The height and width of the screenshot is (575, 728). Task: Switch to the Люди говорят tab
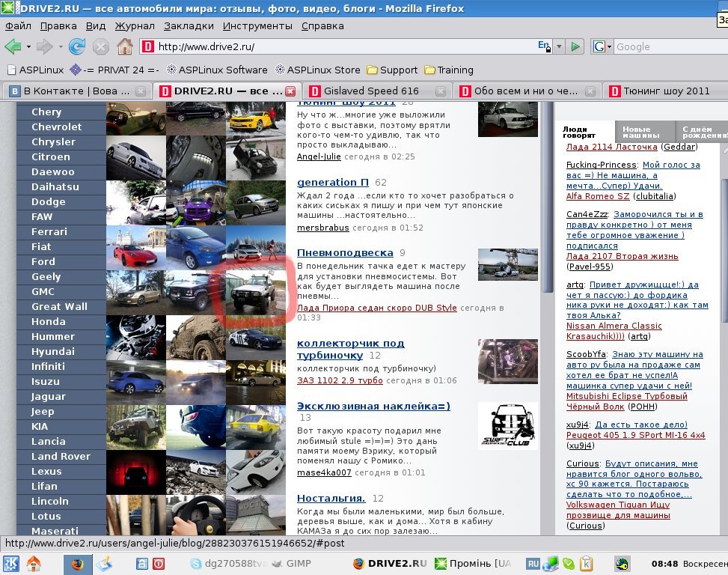pyautogui.click(x=585, y=132)
